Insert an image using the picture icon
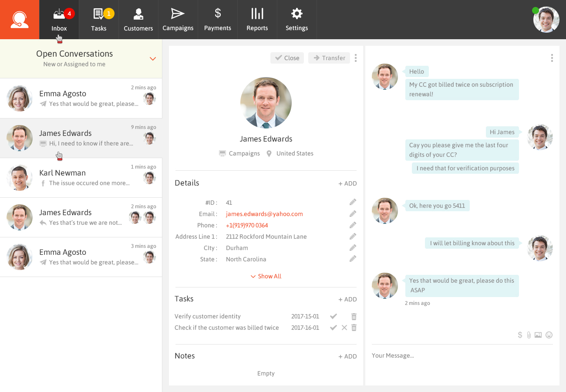 point(538,335)
